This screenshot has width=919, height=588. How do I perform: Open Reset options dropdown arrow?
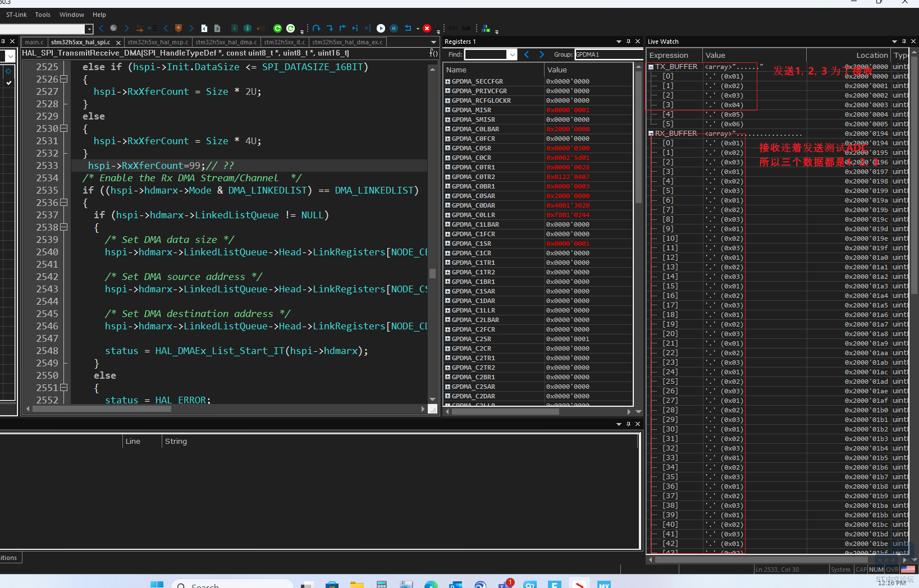418,29
